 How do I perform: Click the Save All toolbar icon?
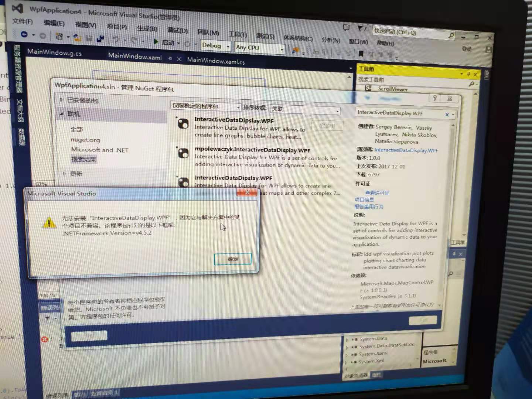pyautogui.click(x=100, y=39)
